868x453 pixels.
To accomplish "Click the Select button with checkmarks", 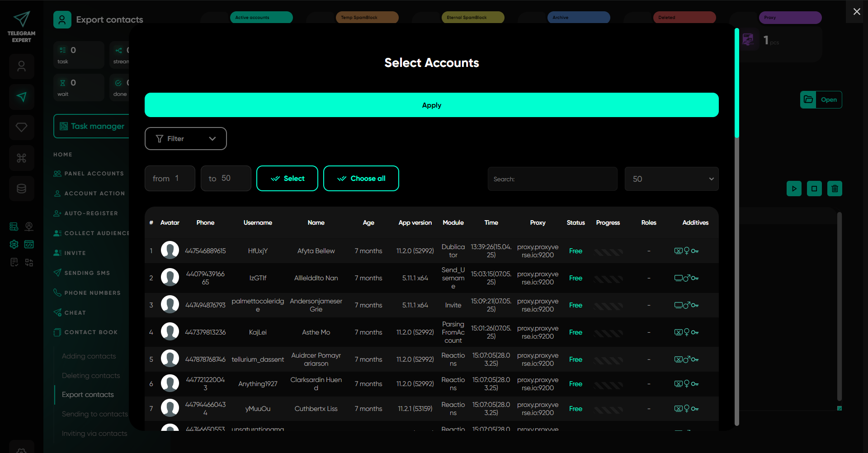I will [287, 179].
